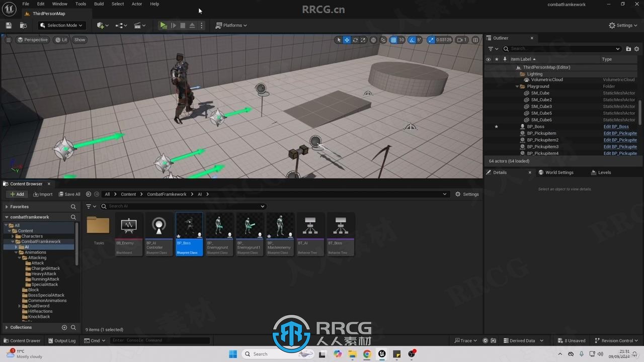The width and height of the screenshot is (644, 362).
Task: Choose the Select objects cursor tool in viewport
Action: coord(339,40)
